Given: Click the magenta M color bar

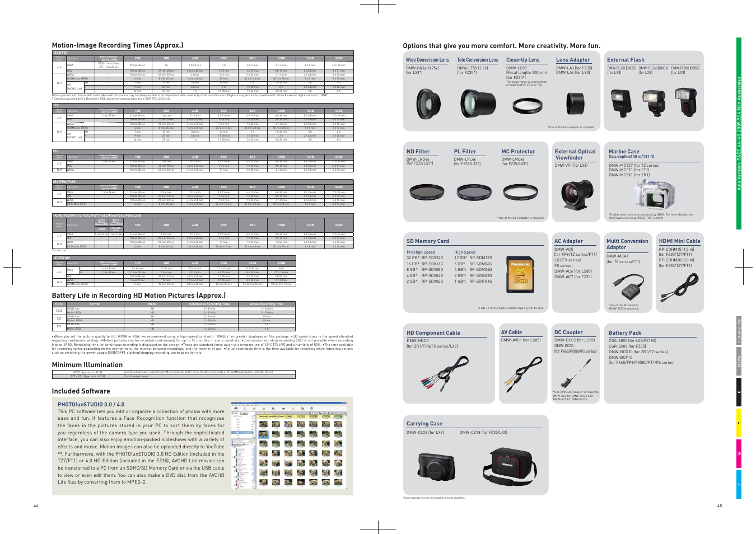Looking at the screenshot, I should pyautogui.click(x=739, y=453).
